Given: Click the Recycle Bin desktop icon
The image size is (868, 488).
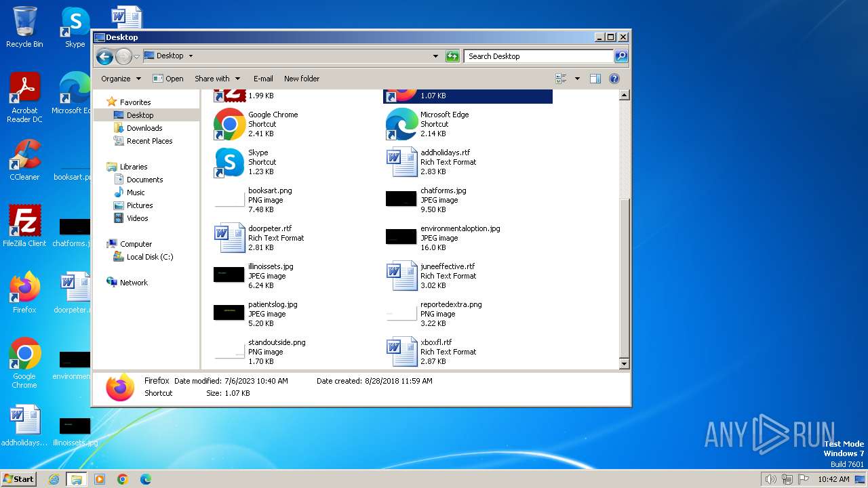Looking at the screenshot, I should [24, 27].
